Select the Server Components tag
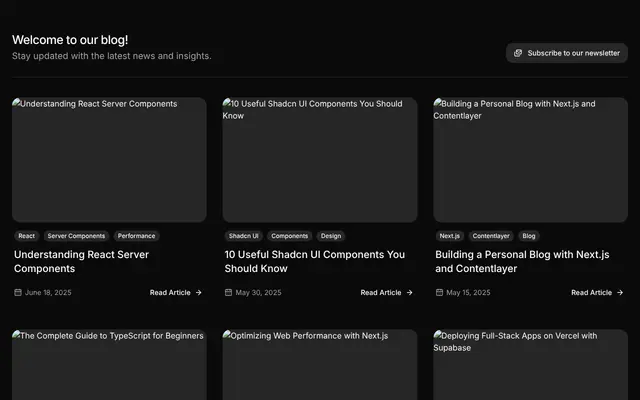 [76, 236]
